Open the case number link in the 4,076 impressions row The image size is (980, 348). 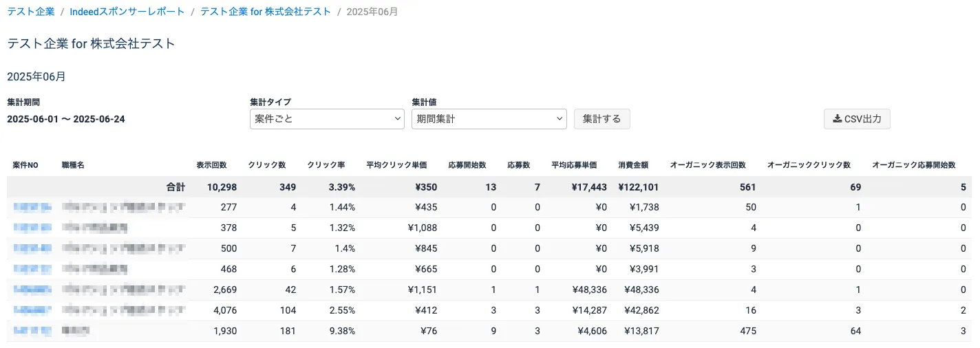[32, 310]
